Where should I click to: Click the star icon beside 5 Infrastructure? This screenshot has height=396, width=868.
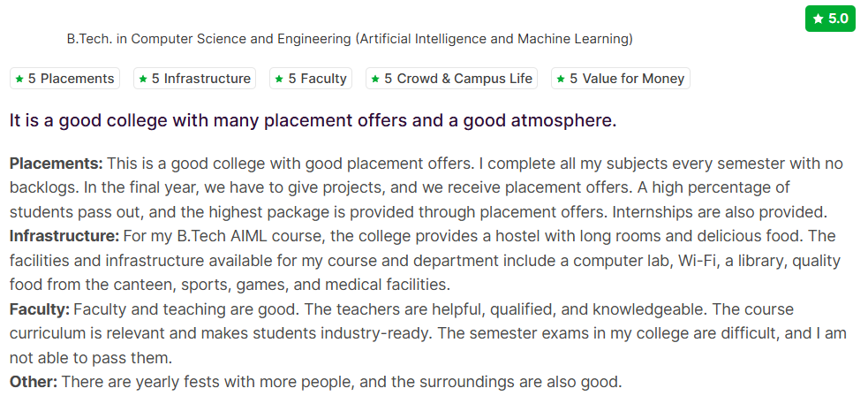pos(143,79)
